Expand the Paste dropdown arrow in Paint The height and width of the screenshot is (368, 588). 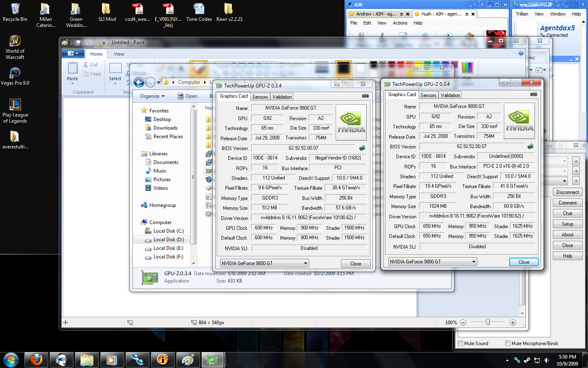click(73, 83)
